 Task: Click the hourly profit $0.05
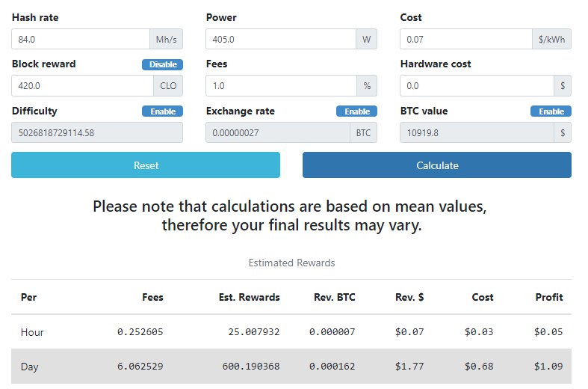click(548, 332)
